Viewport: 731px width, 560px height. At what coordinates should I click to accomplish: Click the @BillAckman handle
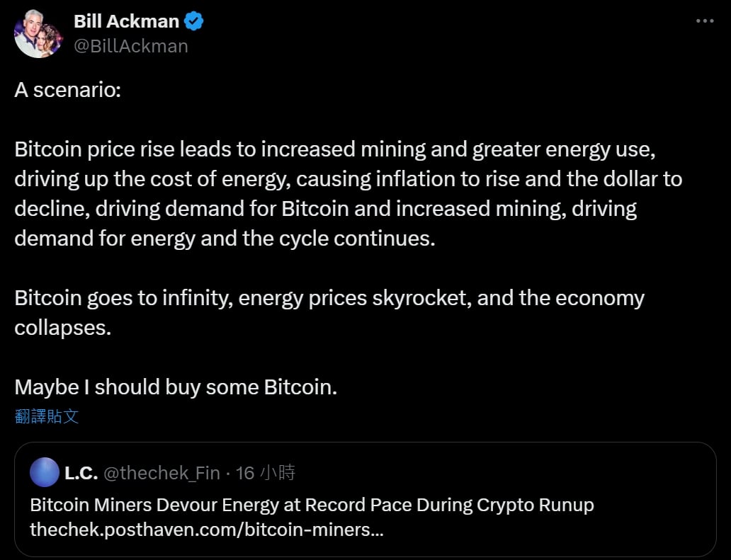[x=131, y=46]
